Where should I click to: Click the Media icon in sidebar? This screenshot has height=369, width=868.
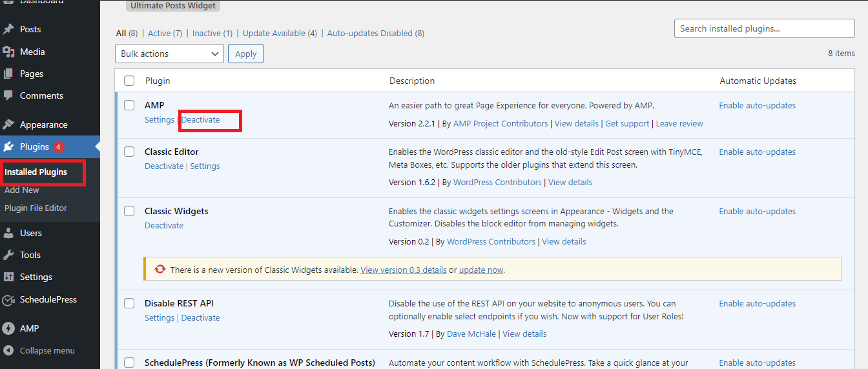(x=8, y=52)
